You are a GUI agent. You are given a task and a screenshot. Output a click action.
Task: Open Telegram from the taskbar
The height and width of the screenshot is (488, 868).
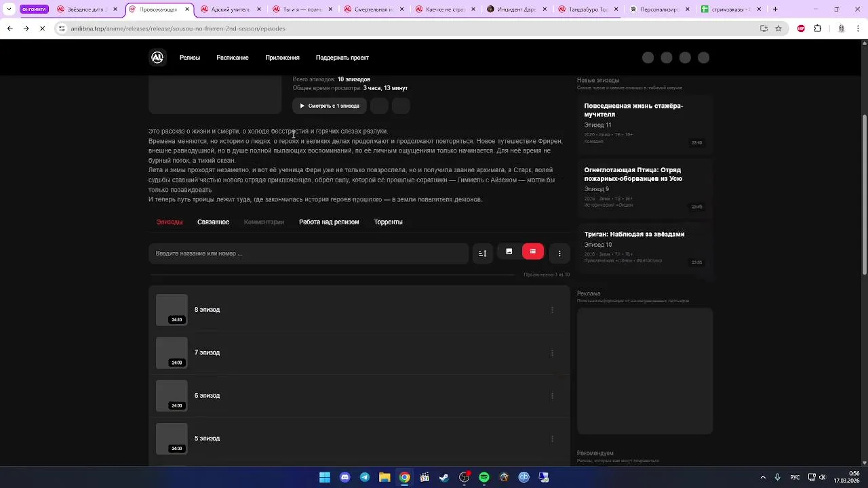(365, 477)
